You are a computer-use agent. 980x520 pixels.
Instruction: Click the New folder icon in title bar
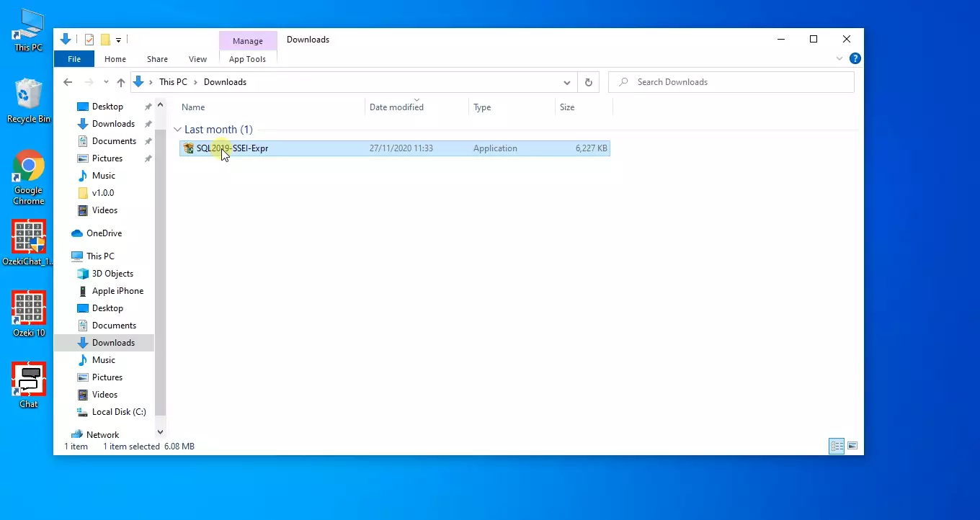[x=105, y=40]
